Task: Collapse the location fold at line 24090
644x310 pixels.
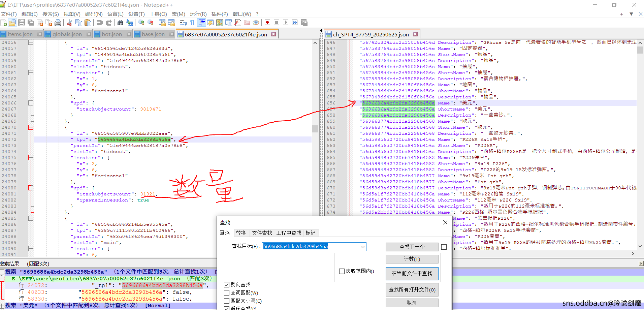Action: pos(31,249)
